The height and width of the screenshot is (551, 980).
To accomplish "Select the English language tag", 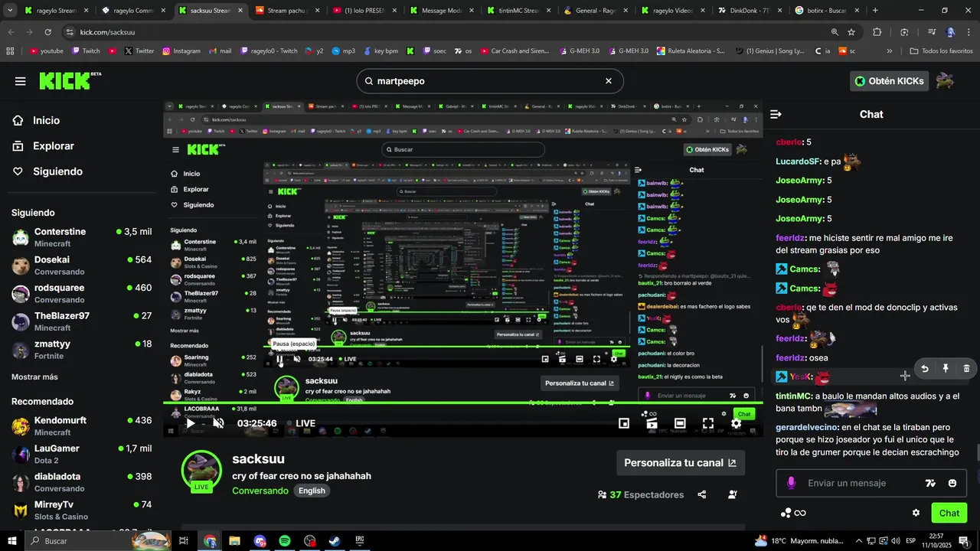I will [312, 491].
